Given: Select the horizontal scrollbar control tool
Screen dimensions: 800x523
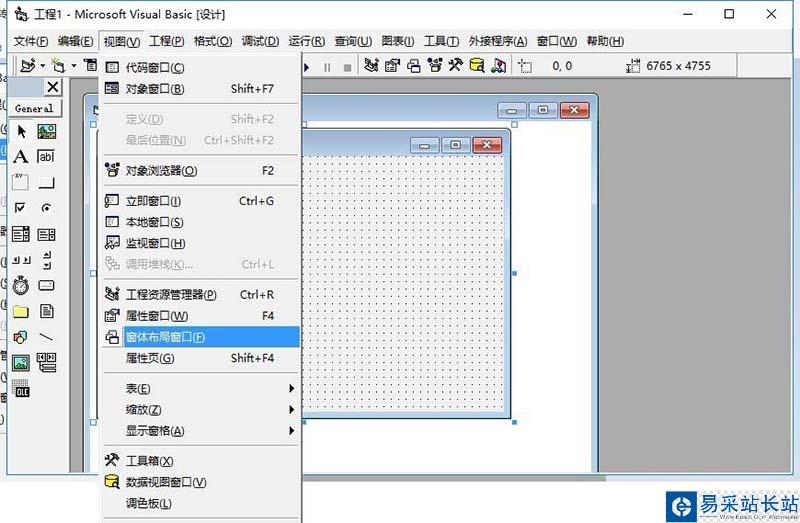Looking at the screenshot, I should point(21,260).
